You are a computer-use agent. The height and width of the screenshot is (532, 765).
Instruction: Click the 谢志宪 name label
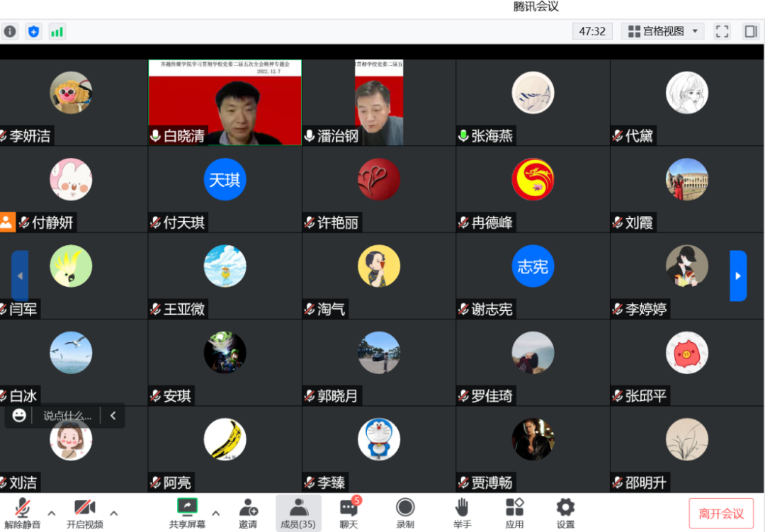click(x=492, y=309)
